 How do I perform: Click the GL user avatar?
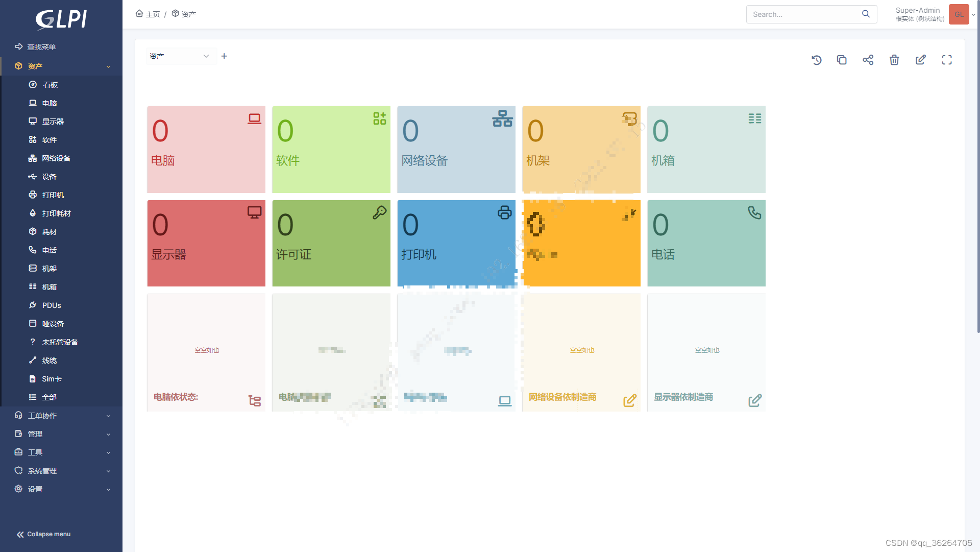[959, 14]
